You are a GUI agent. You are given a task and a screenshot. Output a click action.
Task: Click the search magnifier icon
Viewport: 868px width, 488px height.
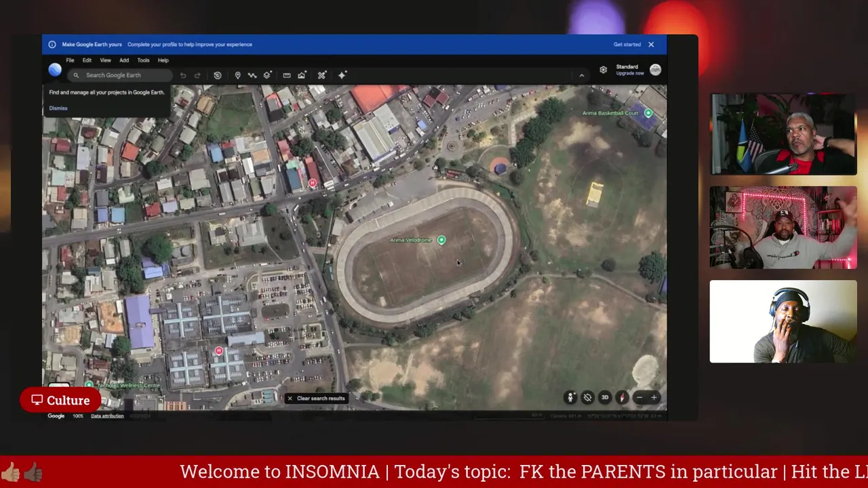click(76, 75)
